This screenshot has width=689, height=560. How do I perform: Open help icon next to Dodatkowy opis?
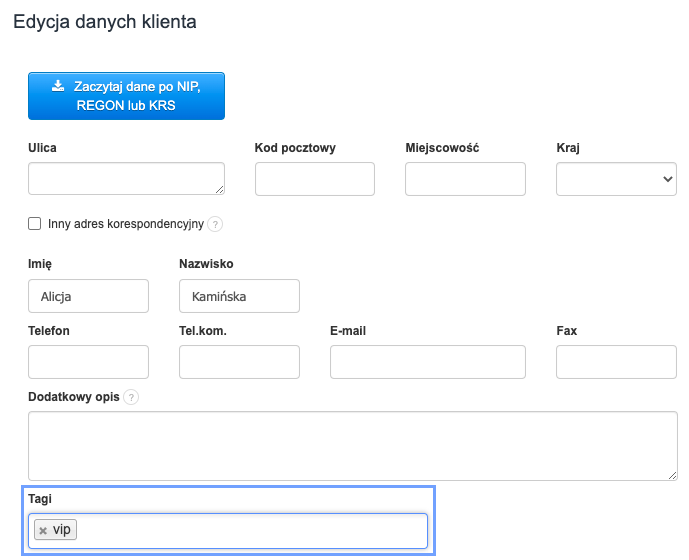[x=131, y=397]
